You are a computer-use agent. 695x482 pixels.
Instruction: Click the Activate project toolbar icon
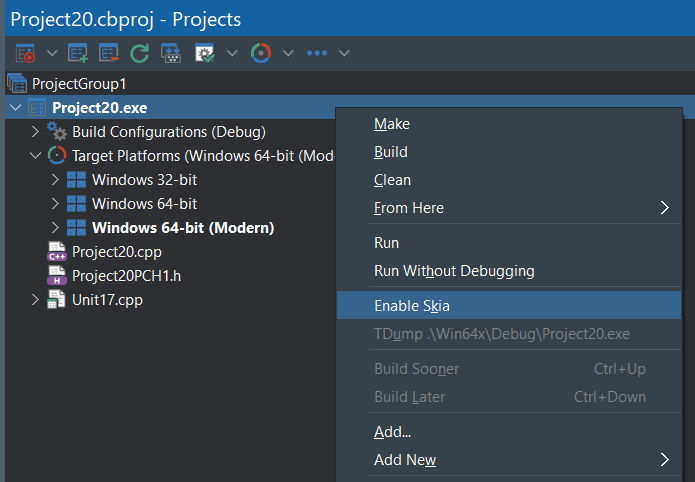pos(25,53)
